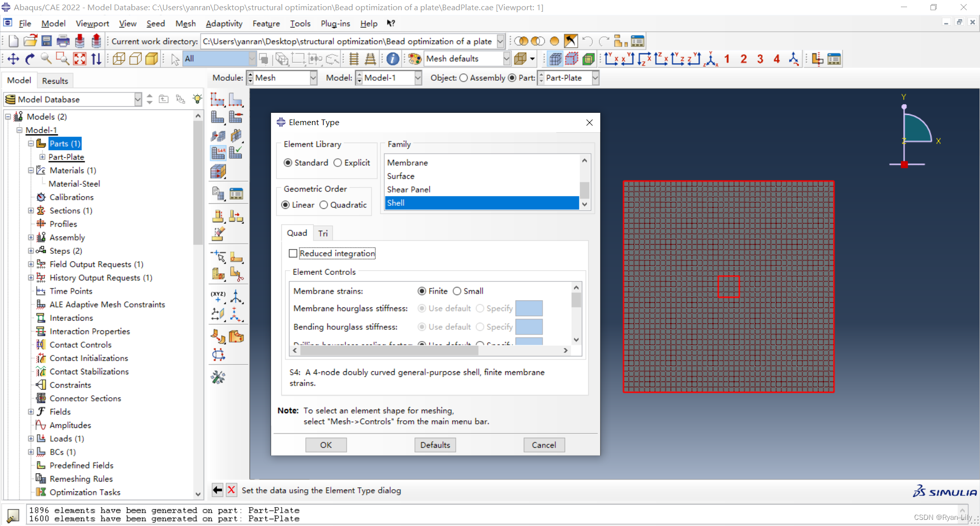Viewport: 980px width, 526px height.
Task: Click the Defaults button
Action: (435, 445)
